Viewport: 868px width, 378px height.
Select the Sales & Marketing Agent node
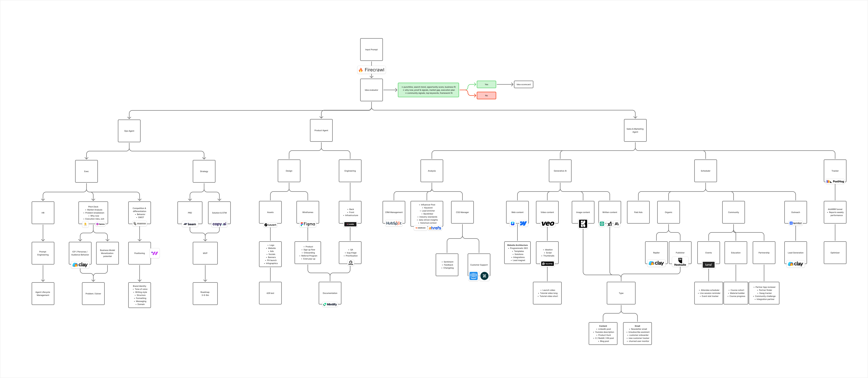[635, 130]
